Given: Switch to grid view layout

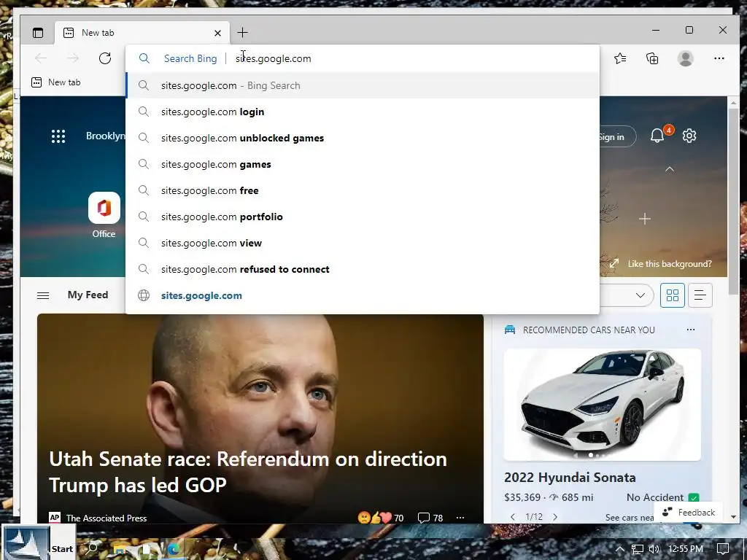Looking at the screenshot, I should click(x=672, y=295).
